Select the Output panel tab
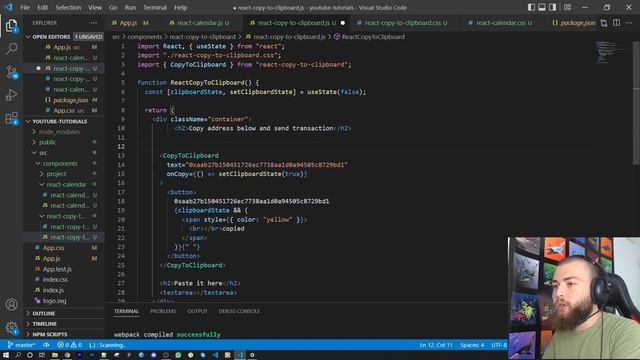This screenshot has width=640, height=360. (x=197, y=311)
